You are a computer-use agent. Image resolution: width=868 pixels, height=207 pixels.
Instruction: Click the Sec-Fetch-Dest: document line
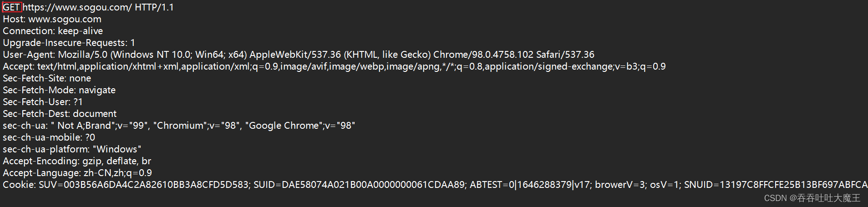coord(60,114)
